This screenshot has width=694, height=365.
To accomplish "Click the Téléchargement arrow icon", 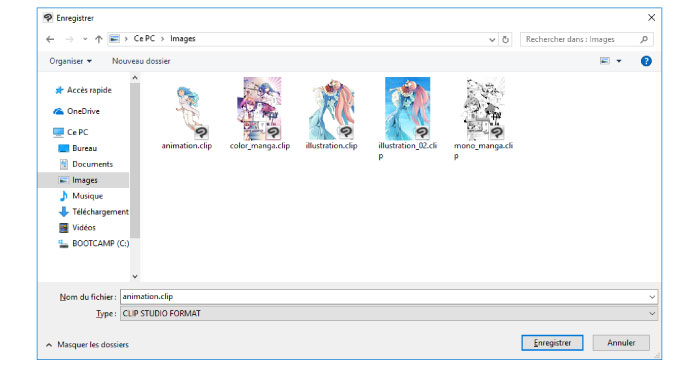I will coord(64,212).
